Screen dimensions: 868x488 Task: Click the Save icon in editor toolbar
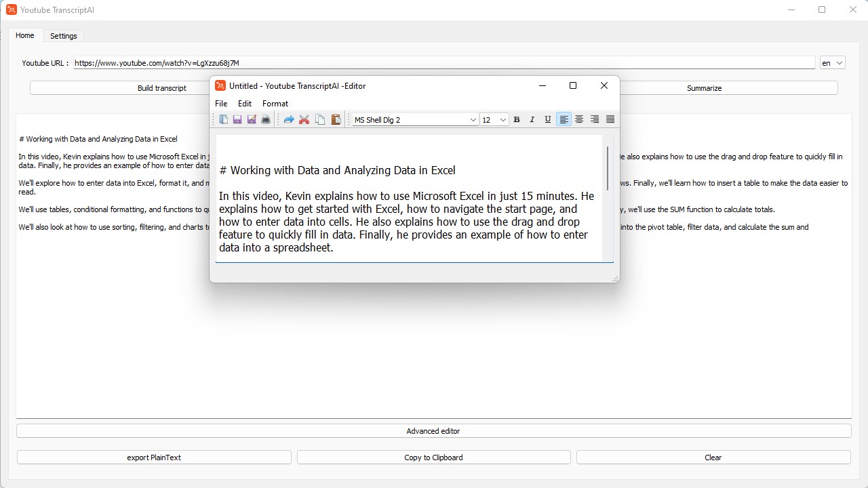[237, 120]
